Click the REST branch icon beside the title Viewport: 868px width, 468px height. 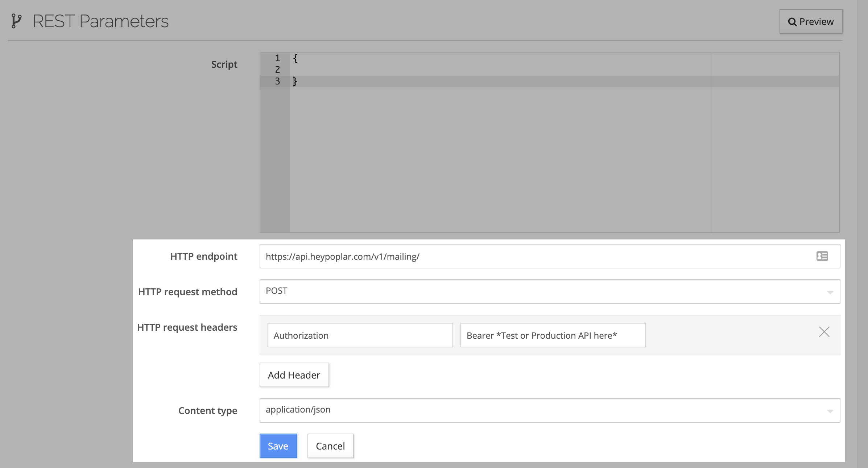[16, 21]
